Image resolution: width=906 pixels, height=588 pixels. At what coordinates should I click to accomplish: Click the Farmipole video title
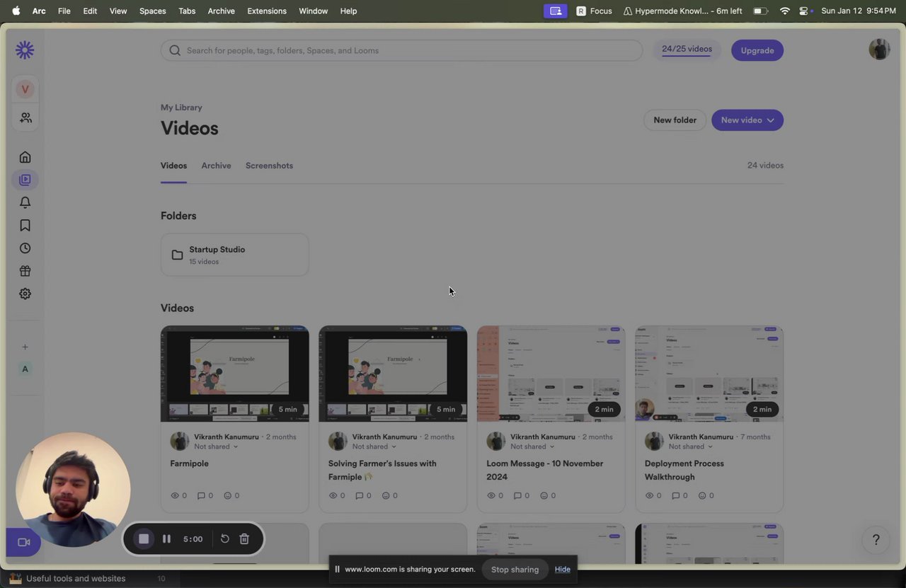[189, 463]
